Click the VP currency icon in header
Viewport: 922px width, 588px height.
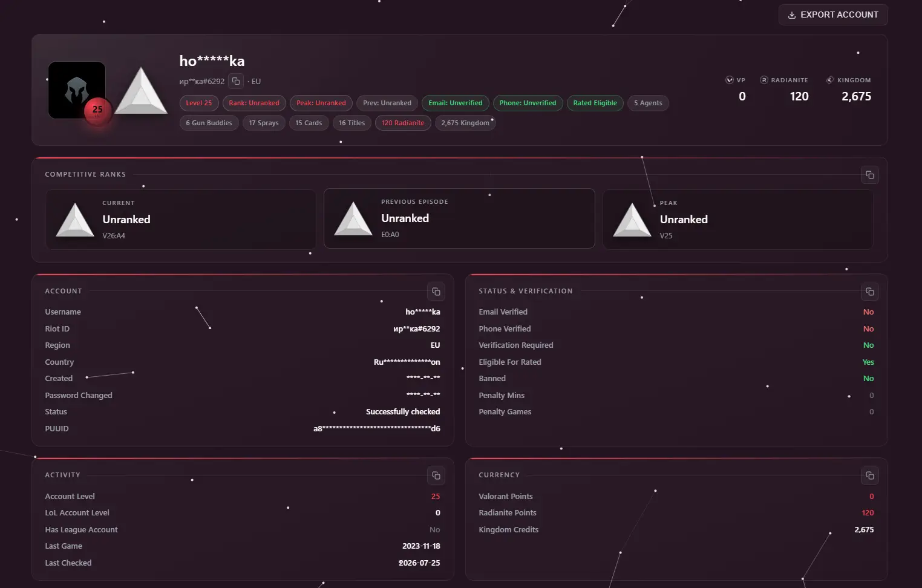click(x=730, y=80)
